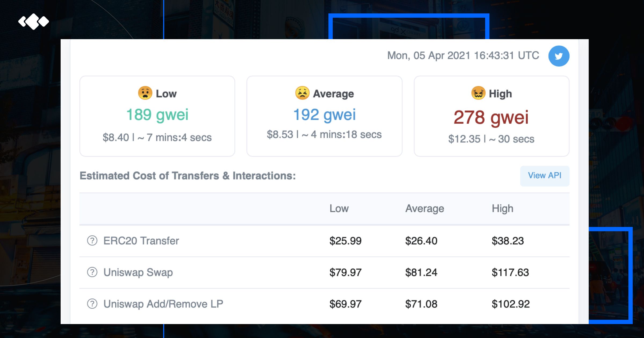
Task: Click the High column header in table
Action: (x=502, y=208)
